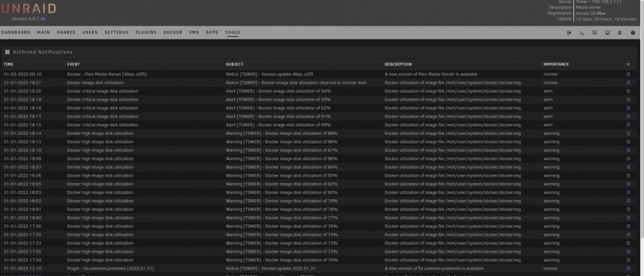644x276 pixels.
Task: Click the 'Docker - Plex-Media-Server [46ea..a2f5]' event cell
Action: tap(107, 74)
